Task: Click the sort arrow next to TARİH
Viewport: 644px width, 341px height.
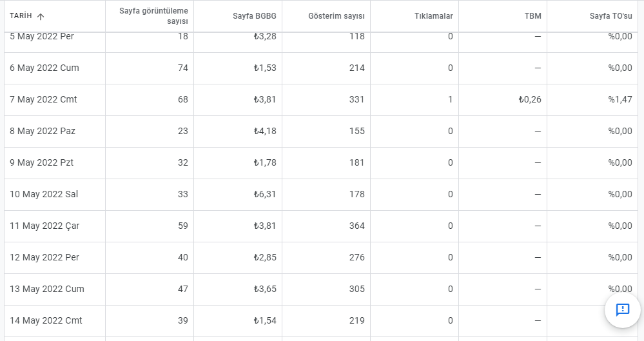Action: tap(40, 16)
